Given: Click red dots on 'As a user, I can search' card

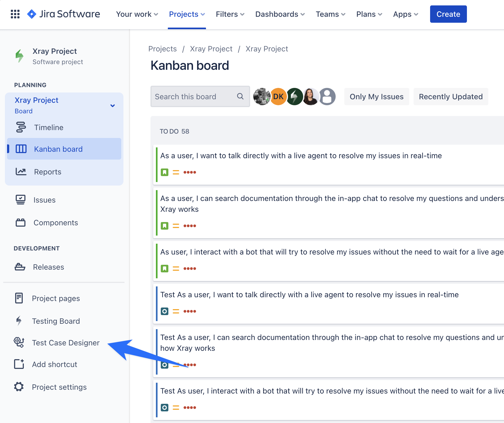Looking at the screenshot, I should click(190, 226).
